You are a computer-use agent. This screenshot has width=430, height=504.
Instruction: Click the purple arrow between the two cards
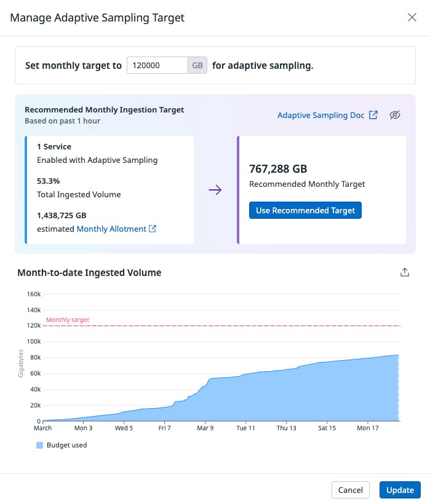215,191
